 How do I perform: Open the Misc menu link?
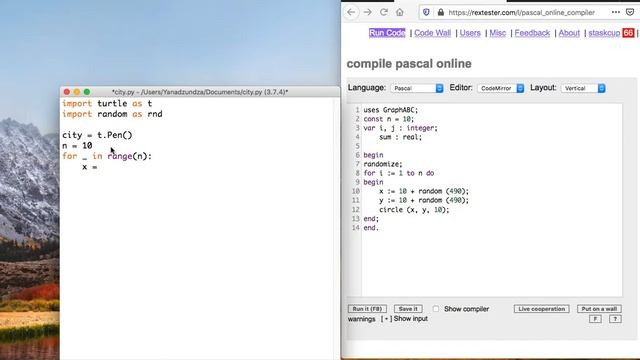tap(498, 33)
